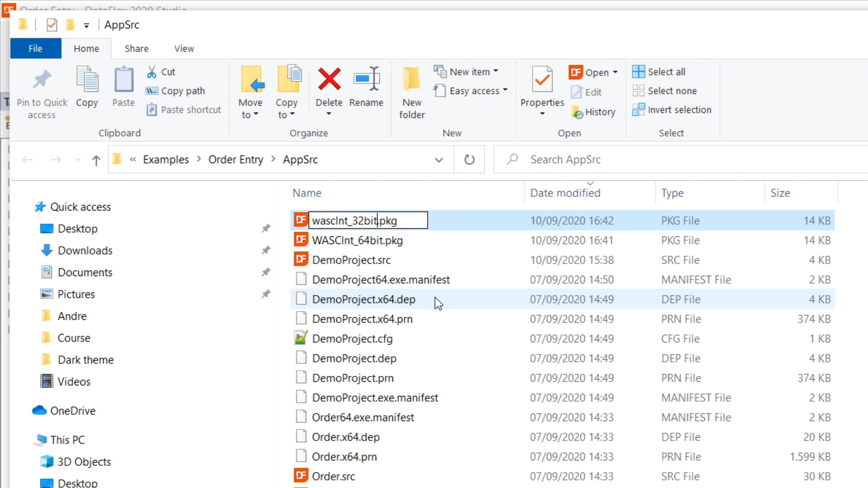Expand the New item dropdown

496,71
